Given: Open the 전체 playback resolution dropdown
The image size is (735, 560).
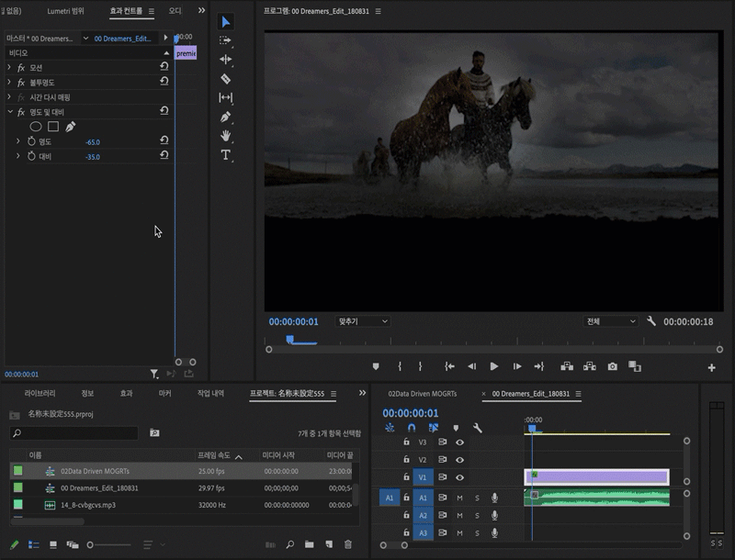Looking at the screenshot, I should pyautogui.click(x=609, y=321).
